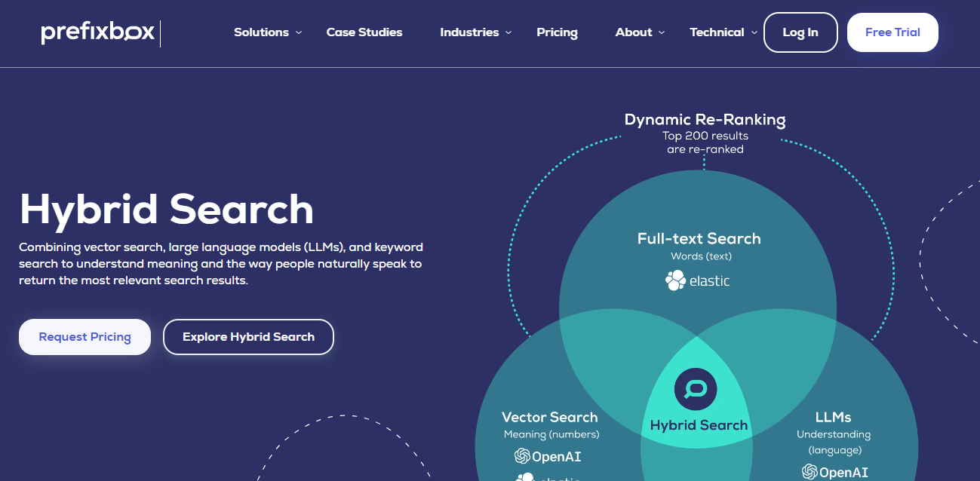
Task: Expand the Solutions dropdown chevron
Action: [x=299, y=32]
